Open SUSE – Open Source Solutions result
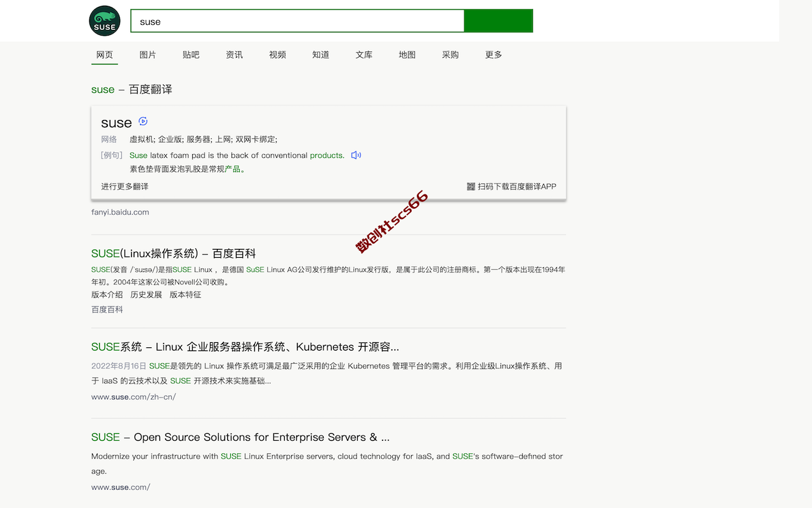The width and height of the screenshot is (812, 508). pos(240,438)
